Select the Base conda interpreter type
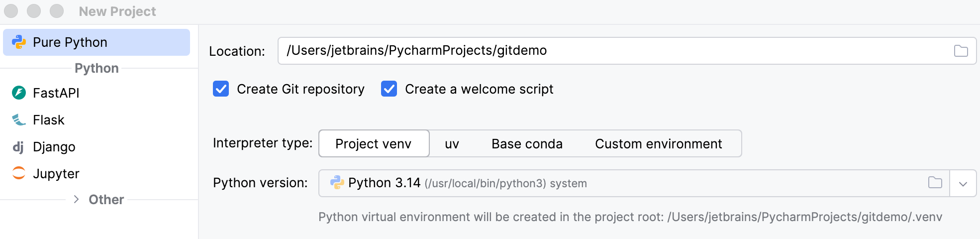980x239 pixels. (527, 143)
